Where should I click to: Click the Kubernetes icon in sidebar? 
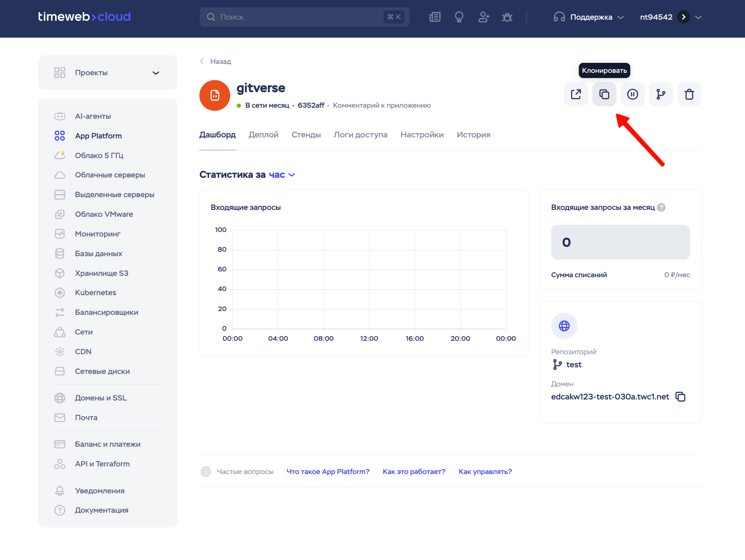tap(60, 292)
